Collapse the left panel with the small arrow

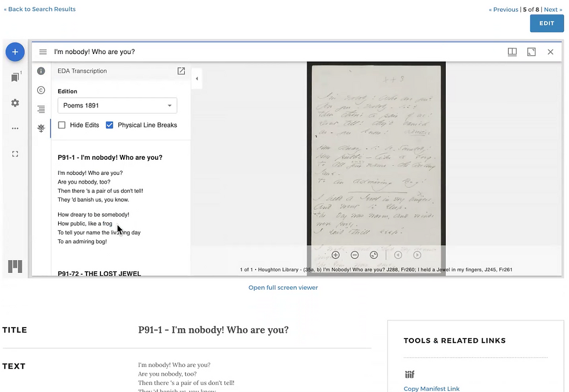pos(197,78)
